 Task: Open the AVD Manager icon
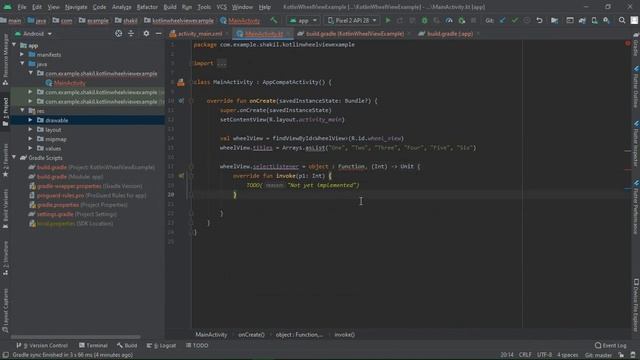click(594, 20)
